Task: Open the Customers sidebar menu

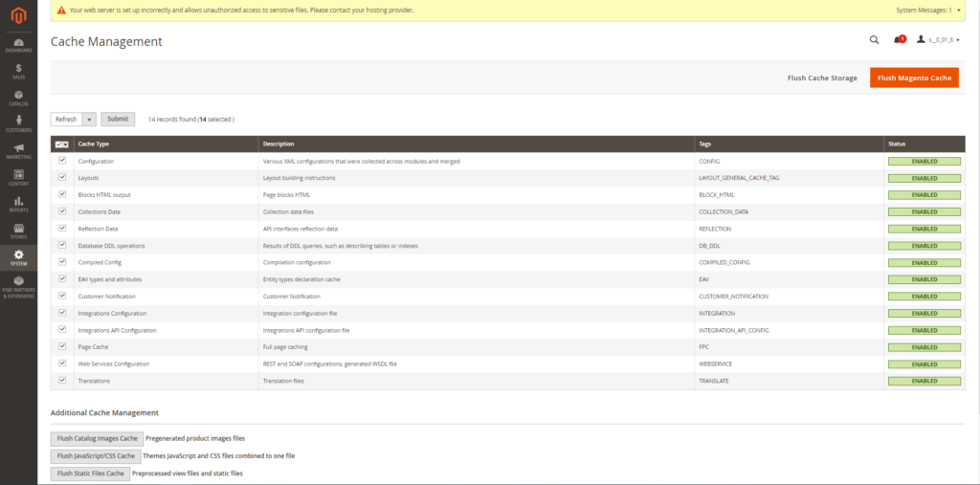Action: point(19,124)
